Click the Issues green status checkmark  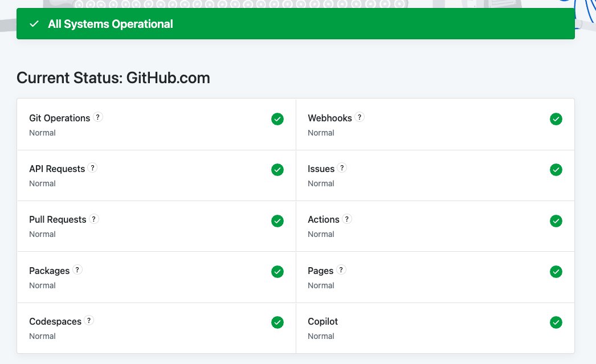pyautogui.click(x=556, y=170)
